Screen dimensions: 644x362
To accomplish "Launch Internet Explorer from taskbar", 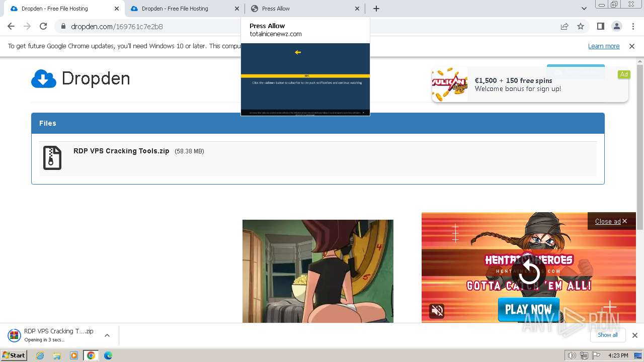I will tap(40, 355).
